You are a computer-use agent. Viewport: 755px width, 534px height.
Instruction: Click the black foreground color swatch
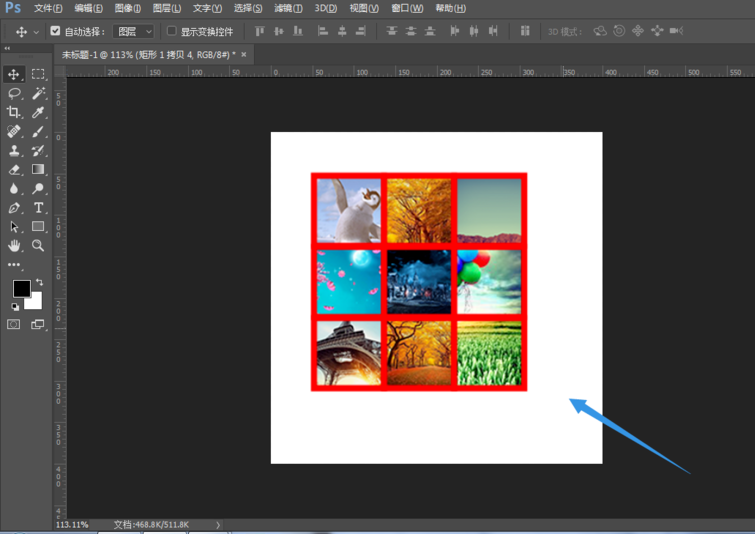20,289
